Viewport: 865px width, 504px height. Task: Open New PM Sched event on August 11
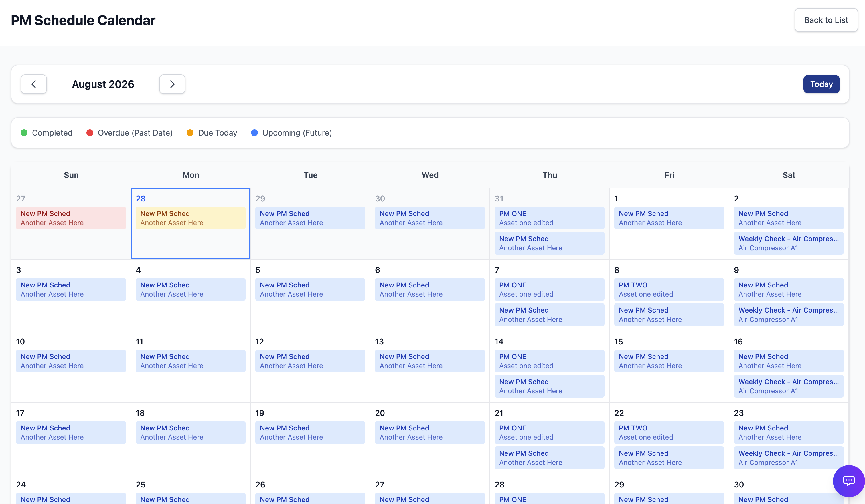tap(191, 361)
